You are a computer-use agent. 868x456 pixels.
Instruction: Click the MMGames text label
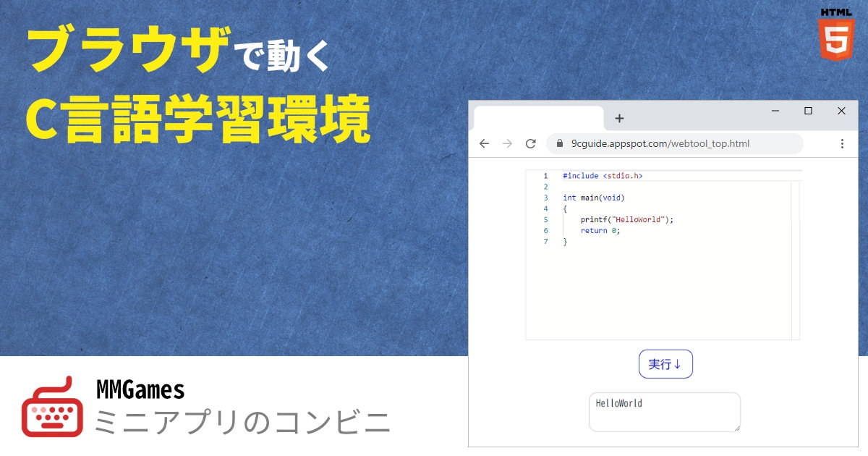(142, 389)
